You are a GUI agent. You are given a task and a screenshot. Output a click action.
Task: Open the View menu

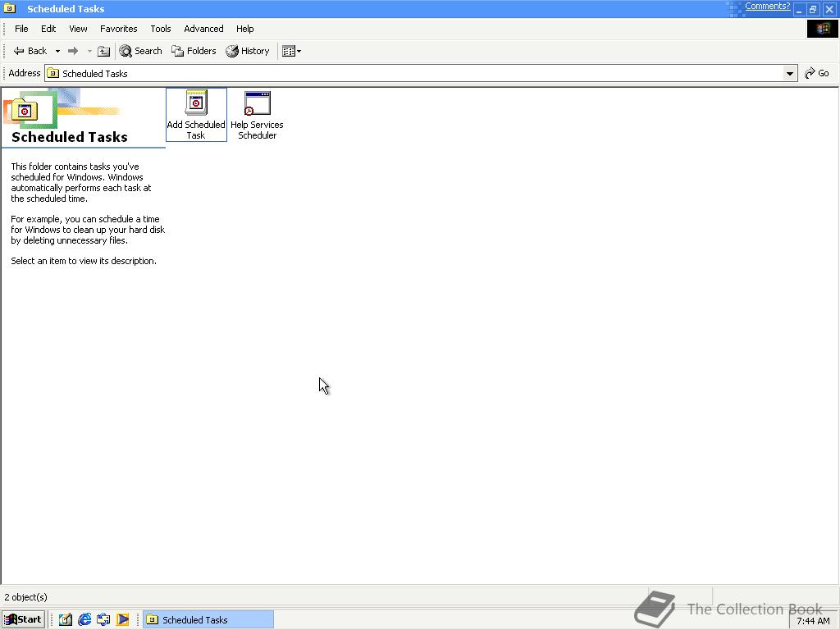[78, 29]
